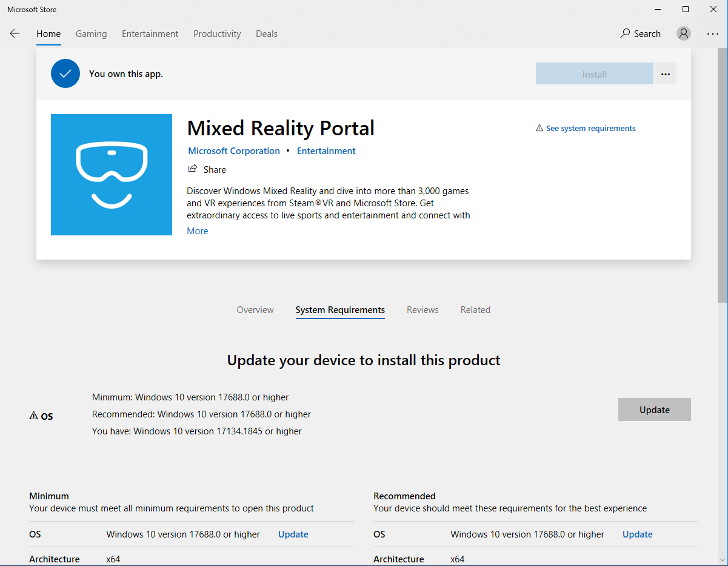Viewport: 728px width, 566px height.
Task: Click the Recommended requirements heading
Action: click(x=404, y=496)
